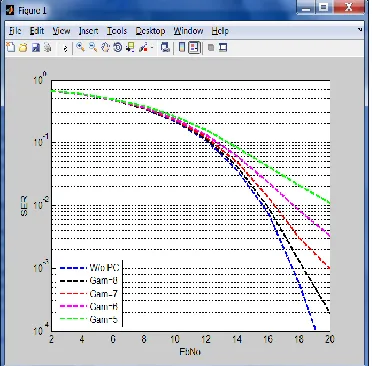Click the x-axis tick label 2

click(x=51, y=339)
